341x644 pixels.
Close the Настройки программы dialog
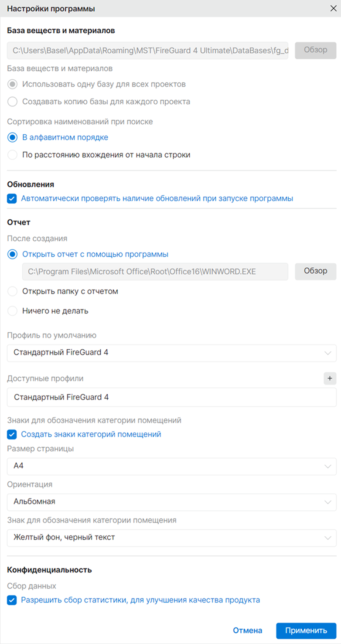pos(333,8)
